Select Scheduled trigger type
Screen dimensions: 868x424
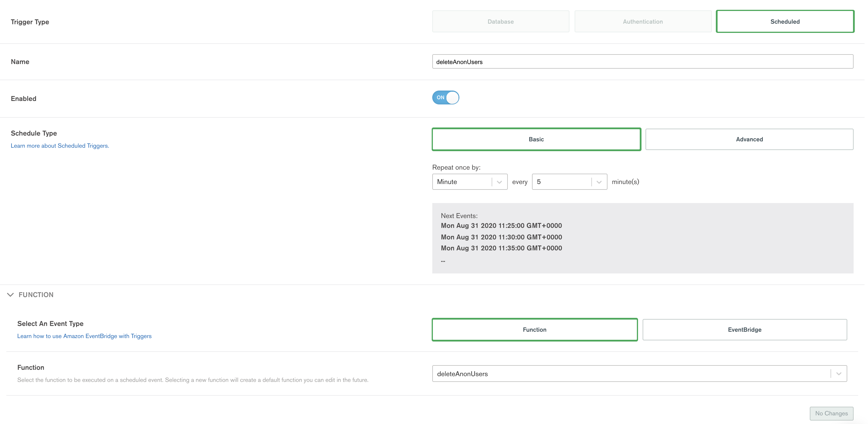tap(785, 22)
